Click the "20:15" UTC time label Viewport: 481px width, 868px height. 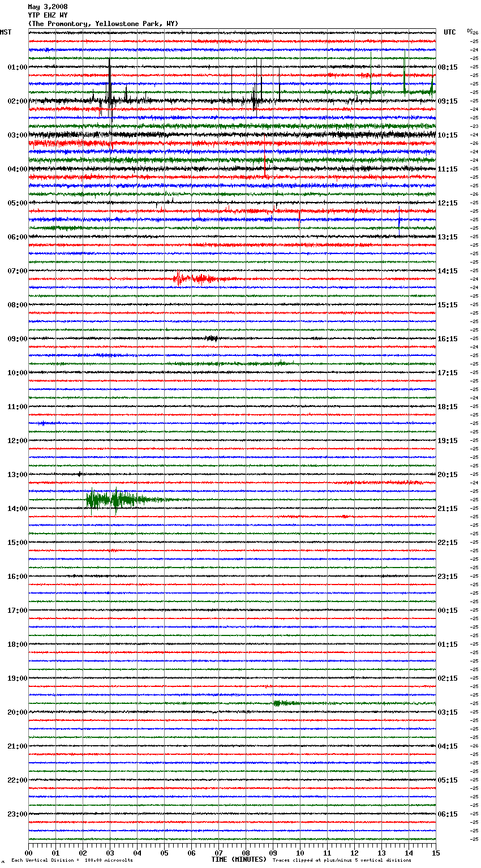click(448, 475)
